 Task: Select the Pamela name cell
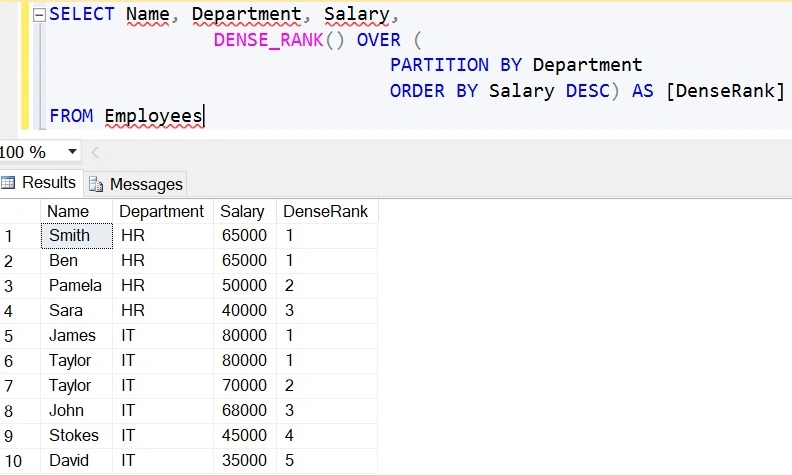pyautogui.click(x=76, y=286)
